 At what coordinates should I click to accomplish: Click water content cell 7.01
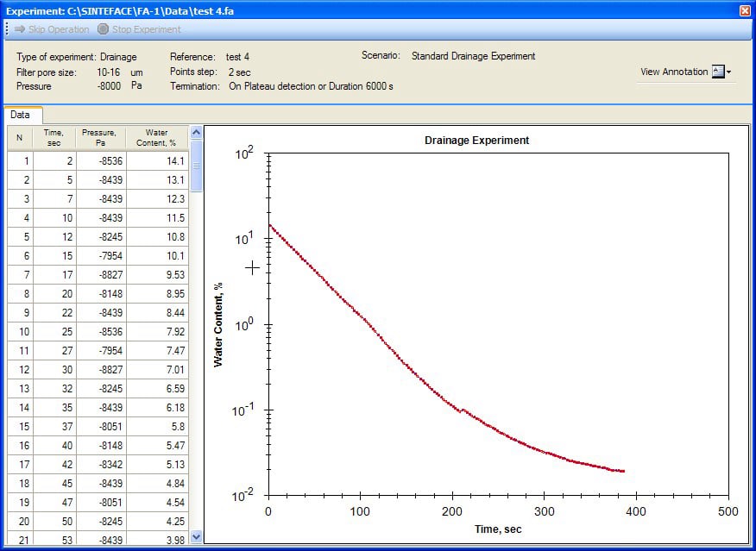point(157,370)
